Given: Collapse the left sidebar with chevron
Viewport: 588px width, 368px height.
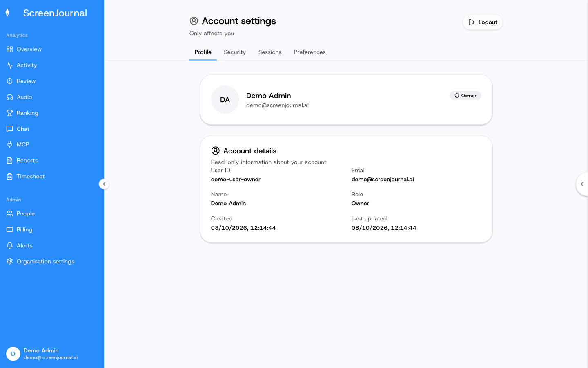Looking at the screenshot, I should coord(104,184).
